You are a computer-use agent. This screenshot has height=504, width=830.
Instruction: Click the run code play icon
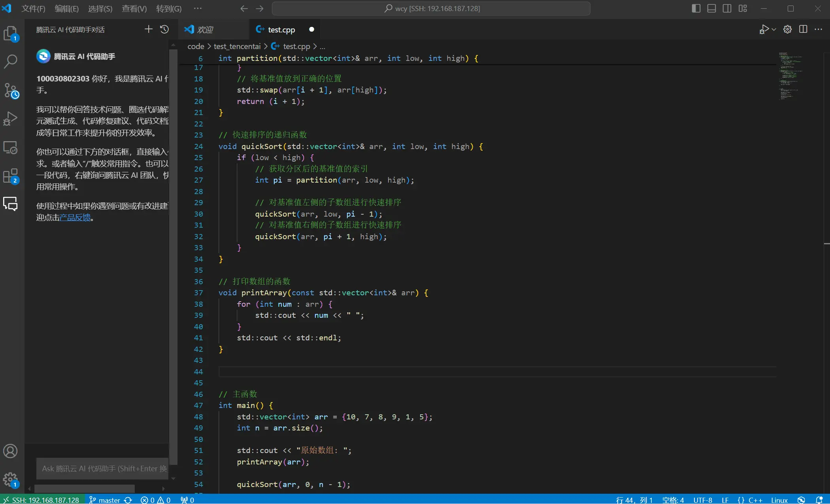764,29
